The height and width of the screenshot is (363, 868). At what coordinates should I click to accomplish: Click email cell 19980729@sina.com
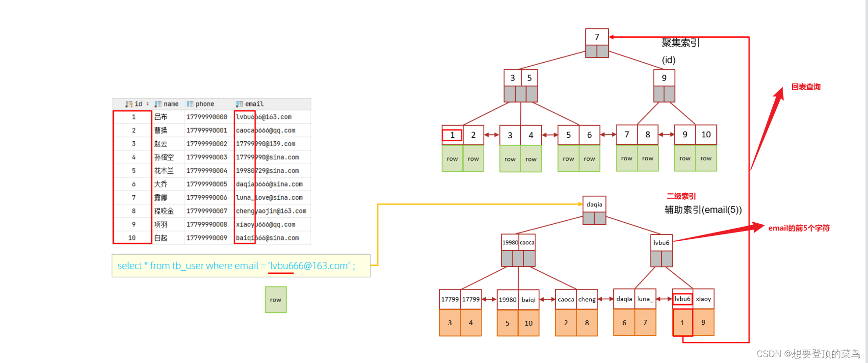tap(267, 171)
